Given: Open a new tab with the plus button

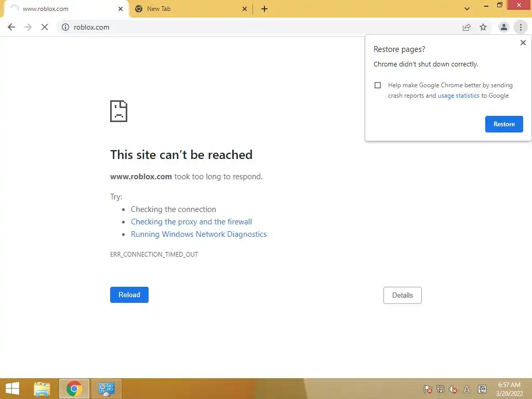Looking at the screenshot, I should (264, 9).
